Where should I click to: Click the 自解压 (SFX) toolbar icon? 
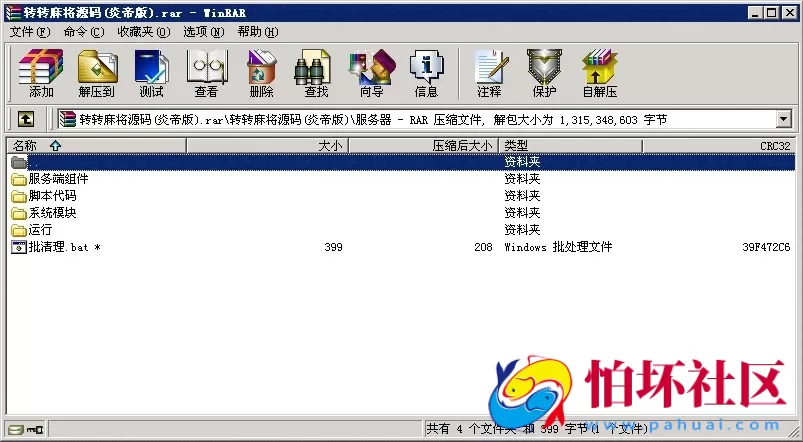(x=600, y=73)
